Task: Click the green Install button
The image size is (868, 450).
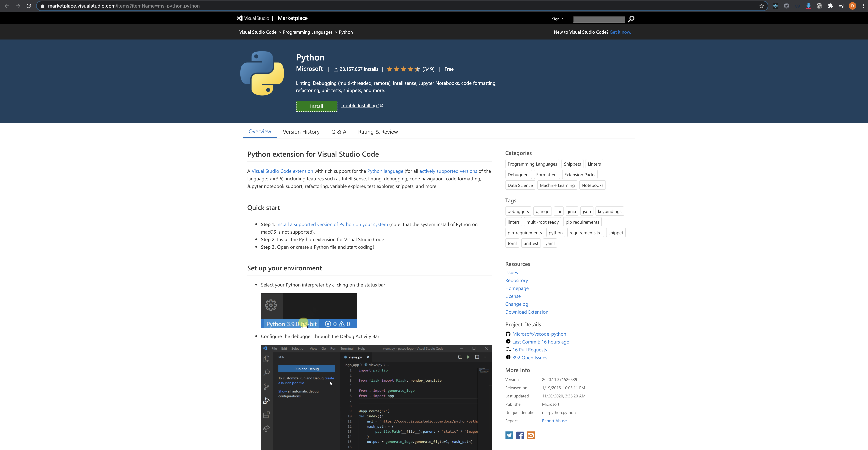Action: (x=316, y=106)
